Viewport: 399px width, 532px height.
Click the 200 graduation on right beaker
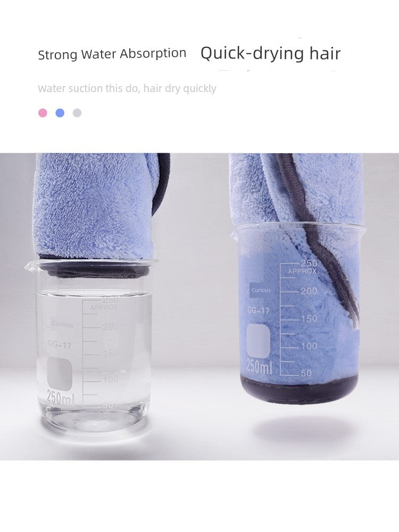[x=309, y=291]
